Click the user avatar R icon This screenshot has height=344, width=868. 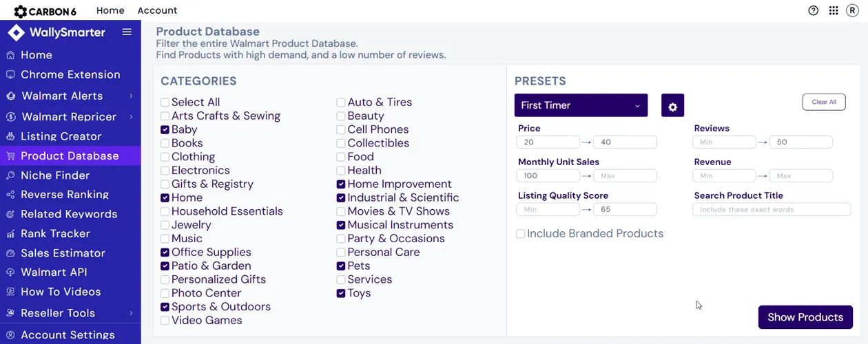pyautogui.click(x=853, y=10)
